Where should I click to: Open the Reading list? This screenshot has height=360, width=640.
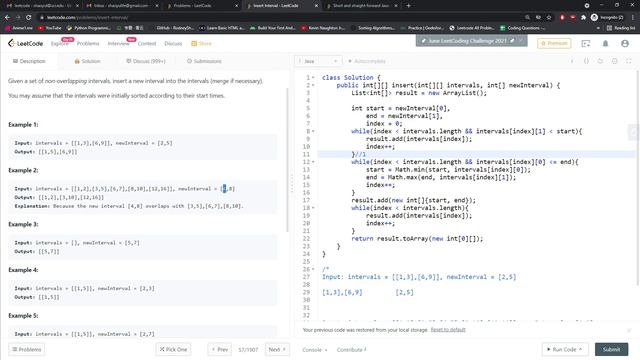tap(621, 28)
